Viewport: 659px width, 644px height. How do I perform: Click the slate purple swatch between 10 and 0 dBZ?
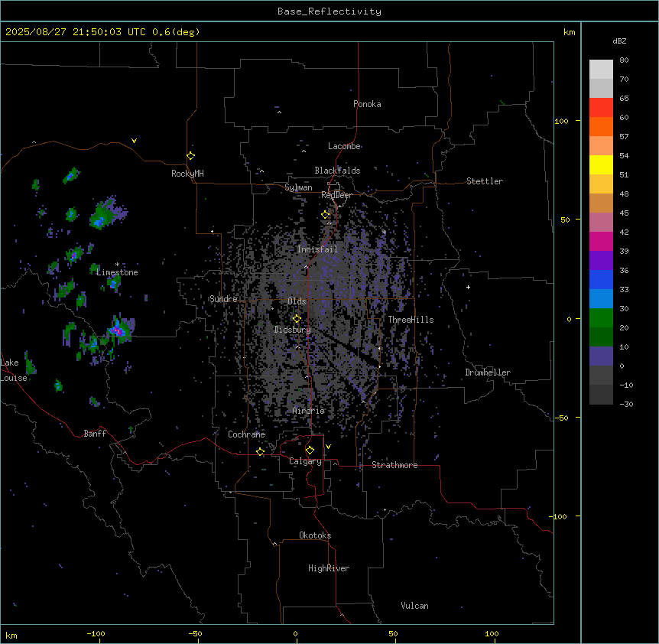coord(601,356)
